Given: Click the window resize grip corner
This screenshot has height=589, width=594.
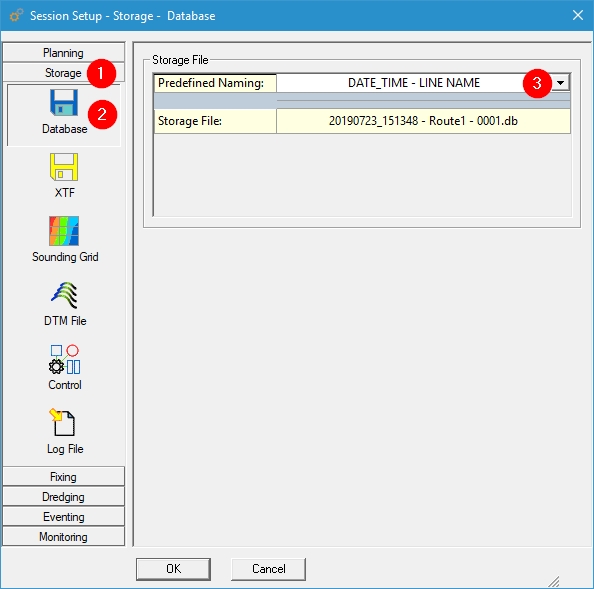Looking at the screenshot, I should pyautogui.click(x=554, y=581).
